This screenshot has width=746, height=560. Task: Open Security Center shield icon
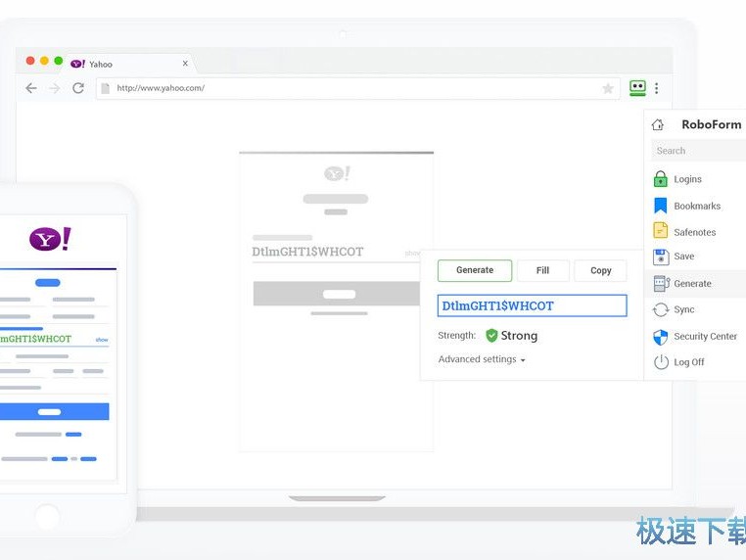[x=661, y=337]
